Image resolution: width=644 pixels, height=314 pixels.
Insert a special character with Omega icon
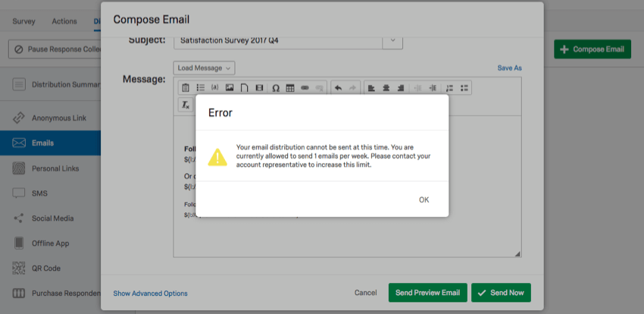click(x=275, y=88)
